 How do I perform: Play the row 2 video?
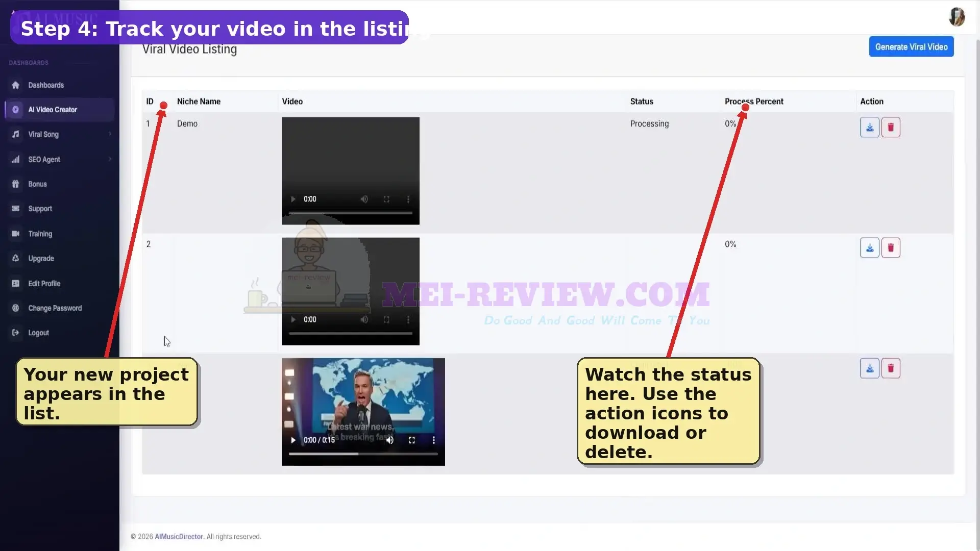pyautogui.click(x=293, y=319)
